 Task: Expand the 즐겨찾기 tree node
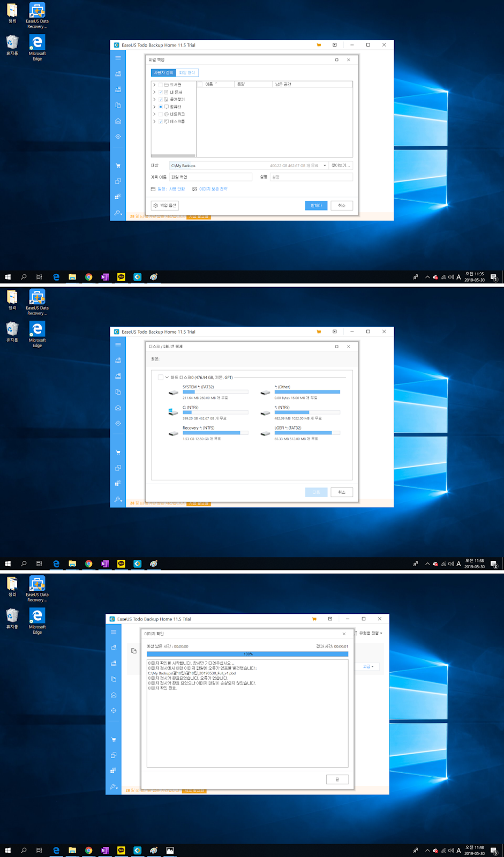coord(154,100)
